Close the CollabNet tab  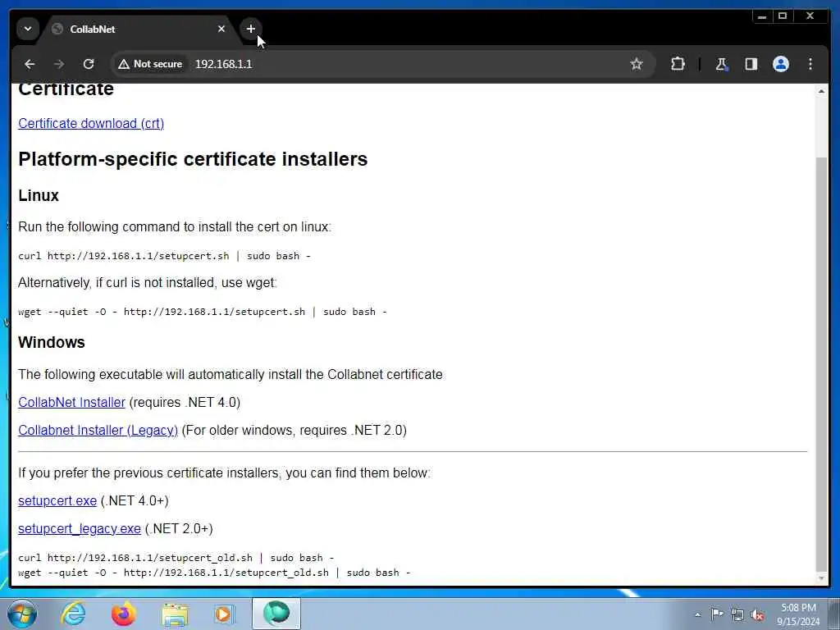pos(221,29)
